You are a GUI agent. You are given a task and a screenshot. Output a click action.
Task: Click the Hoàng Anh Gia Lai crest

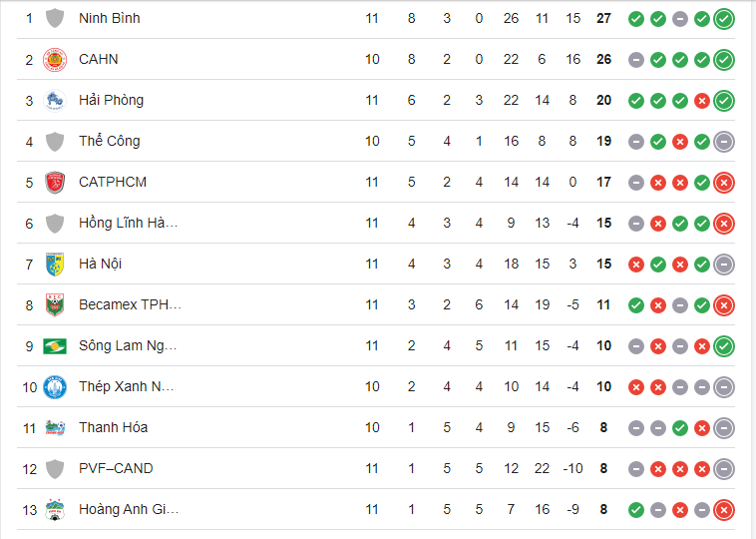pyautogui.click(x=55, y=509)
